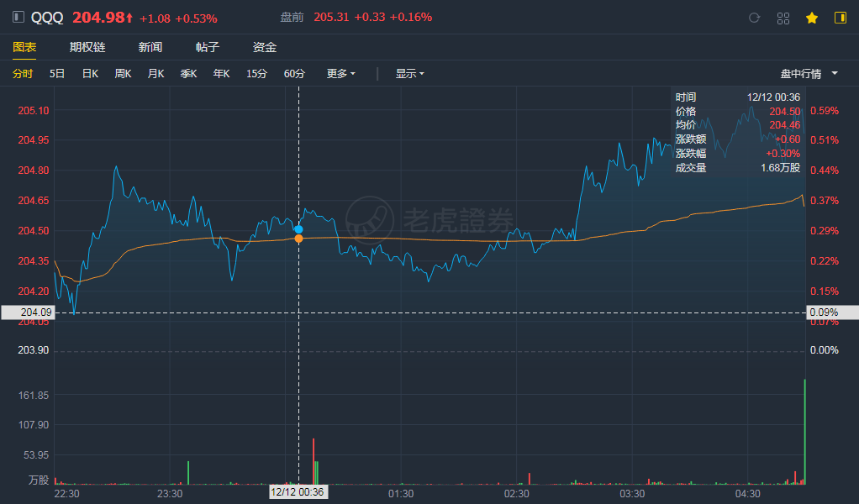Open the grid layout icon
The image size is (859, 504).
point(783,18)
